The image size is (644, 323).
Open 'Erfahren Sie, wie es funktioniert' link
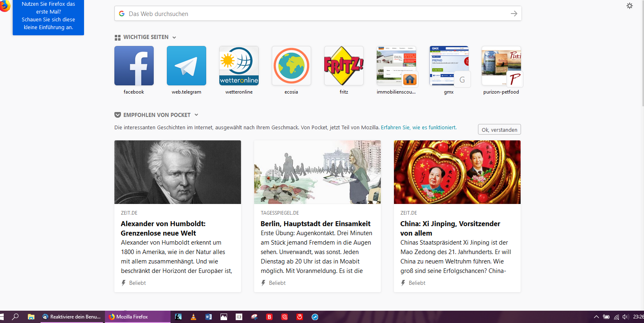pyautogui.click(x=418, y=128)
